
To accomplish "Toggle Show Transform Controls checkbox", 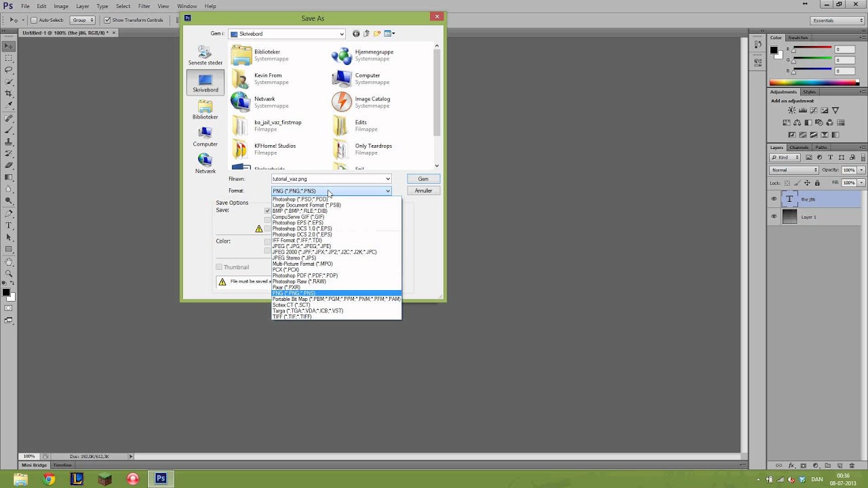I will 106,20.
